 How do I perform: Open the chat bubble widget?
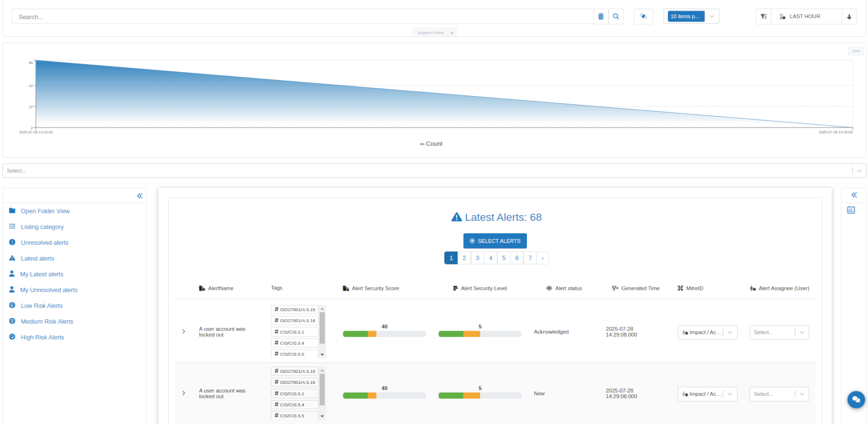tap(856, 400)
